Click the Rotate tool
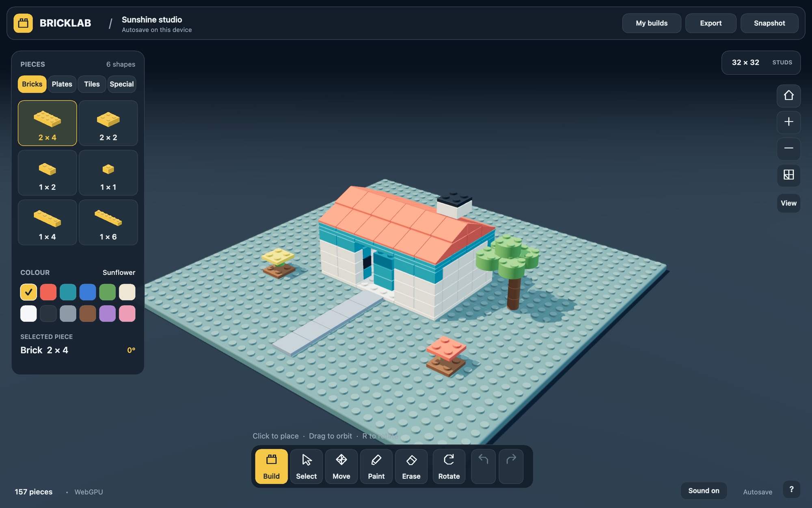 (x=449, y=466)
